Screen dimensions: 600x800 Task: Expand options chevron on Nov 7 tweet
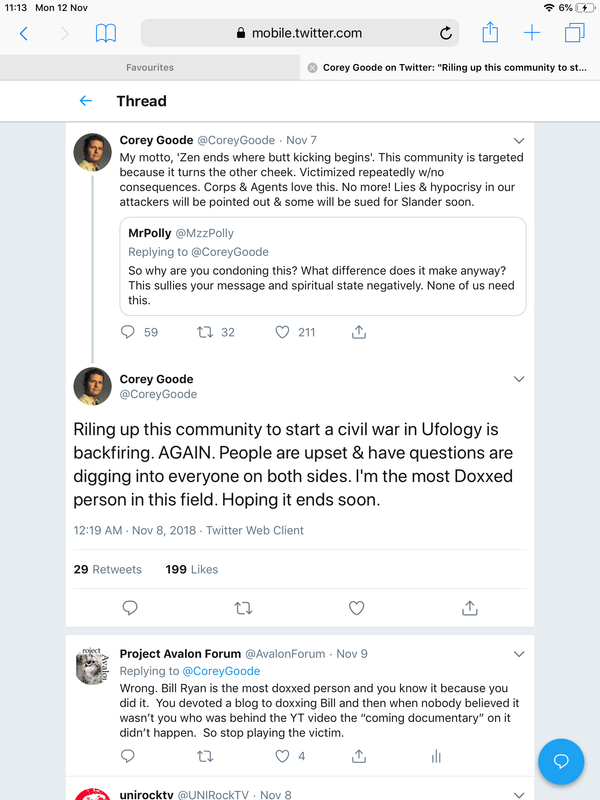click(518, 140)
